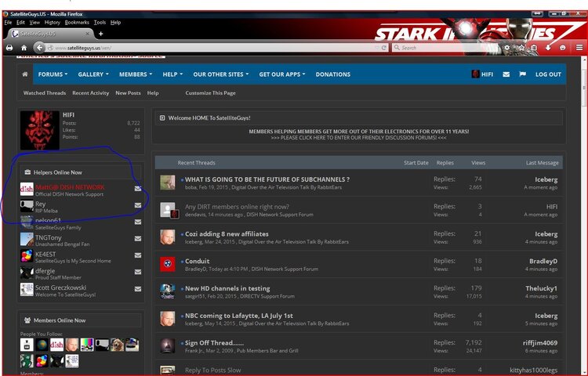The image size is (588, 376).
Task: Open thread 'New HD channels in testing'
Action: 227,288
